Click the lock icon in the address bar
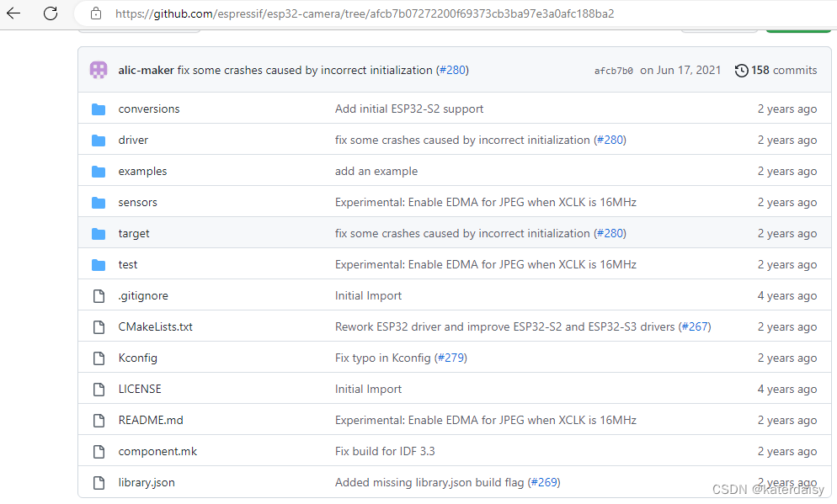 click(95, 13)
